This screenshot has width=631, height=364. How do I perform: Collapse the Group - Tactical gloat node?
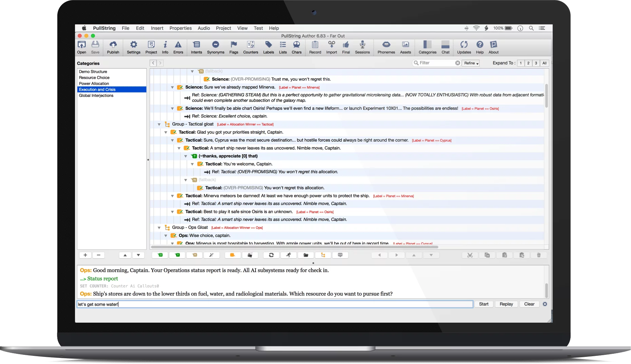[159, 124]
